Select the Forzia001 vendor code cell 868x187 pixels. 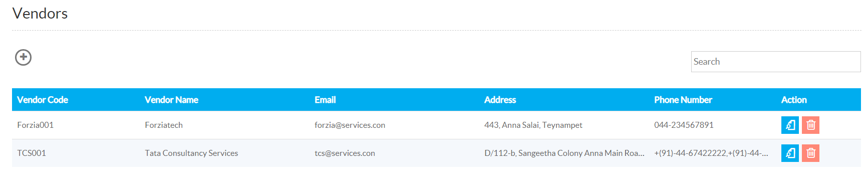(x=35, y=125)
